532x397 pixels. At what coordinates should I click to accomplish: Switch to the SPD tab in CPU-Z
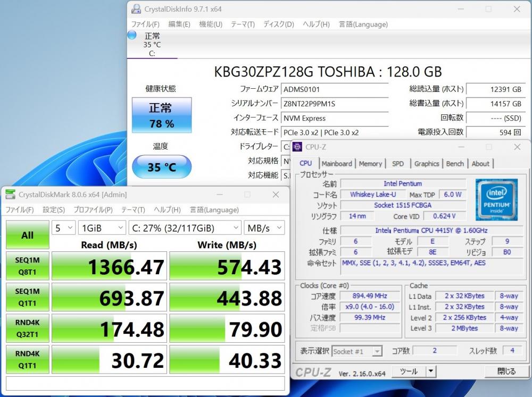397,164
